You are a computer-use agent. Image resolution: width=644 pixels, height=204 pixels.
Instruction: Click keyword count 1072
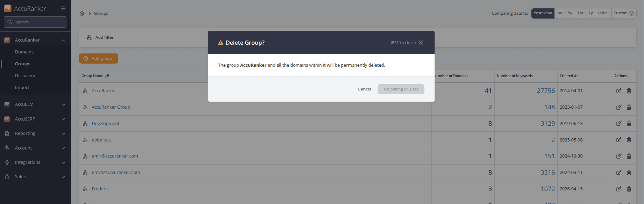(x=548, y=189)
